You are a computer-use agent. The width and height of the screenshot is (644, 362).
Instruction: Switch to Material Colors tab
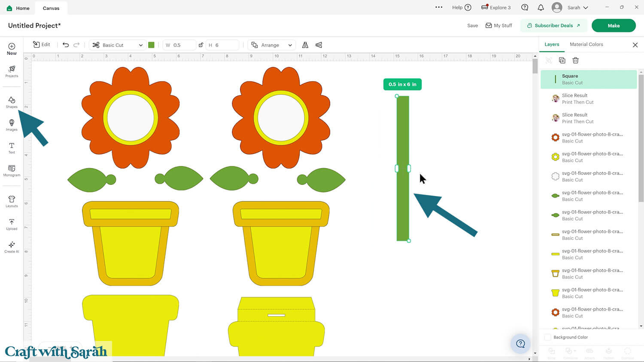pos(586,45)
